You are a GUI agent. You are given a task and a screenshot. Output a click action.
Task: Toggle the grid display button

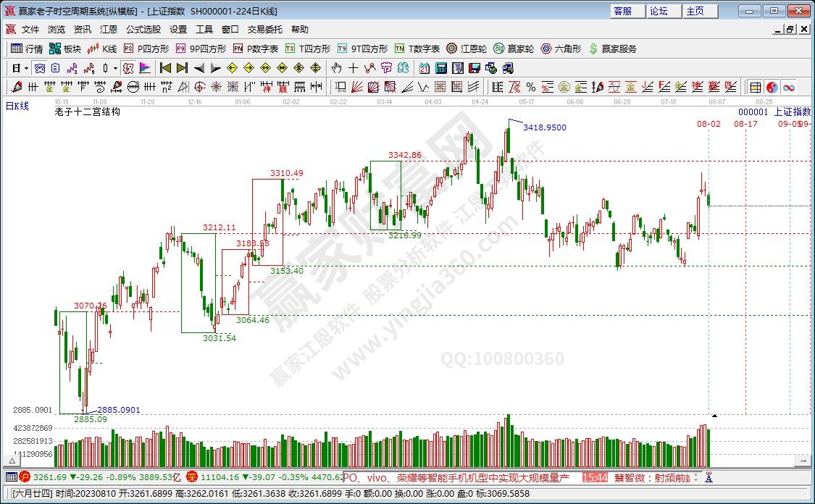pyautogui.click(x=755, y=87)
